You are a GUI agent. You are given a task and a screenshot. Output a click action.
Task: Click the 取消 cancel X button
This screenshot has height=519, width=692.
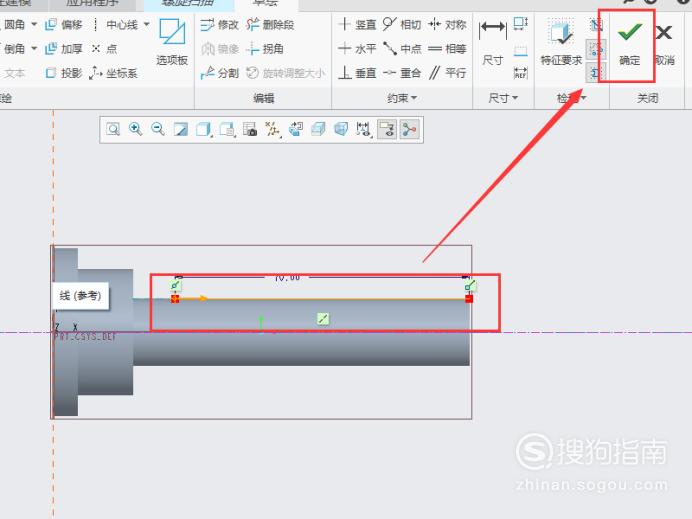pos(664,44)
